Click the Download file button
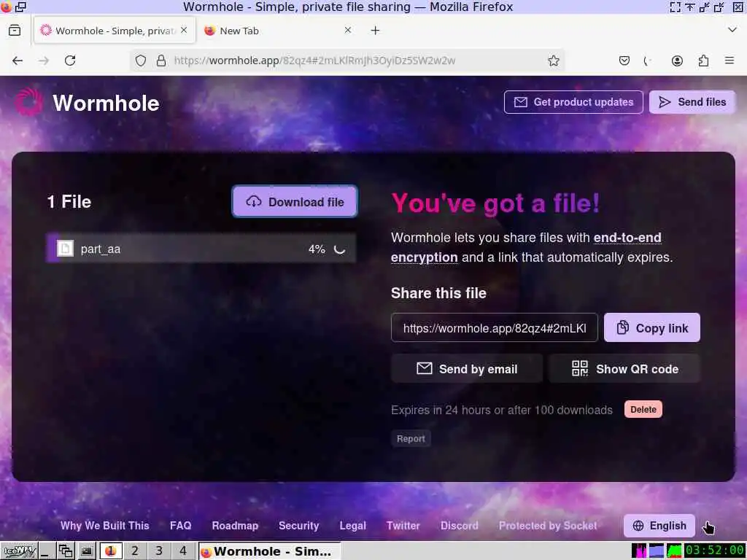The image size is (747, 560). click(x=295, y=201)
